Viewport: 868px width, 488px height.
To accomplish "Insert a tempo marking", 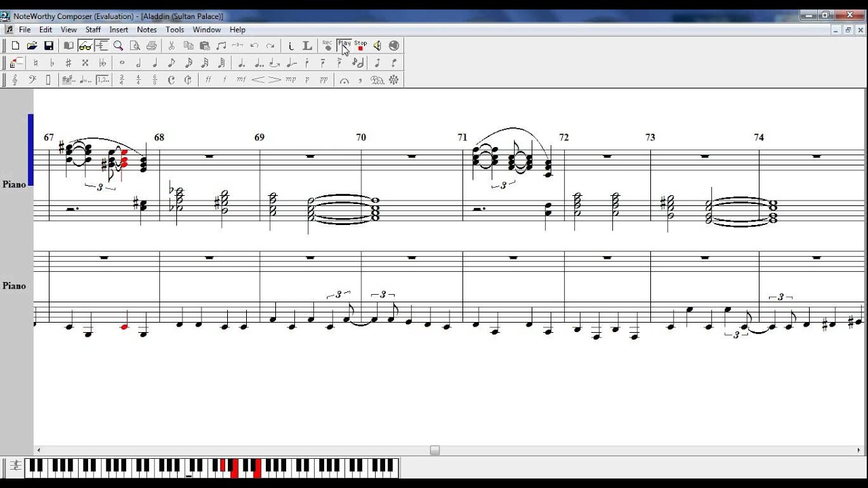I will (85, 79).
